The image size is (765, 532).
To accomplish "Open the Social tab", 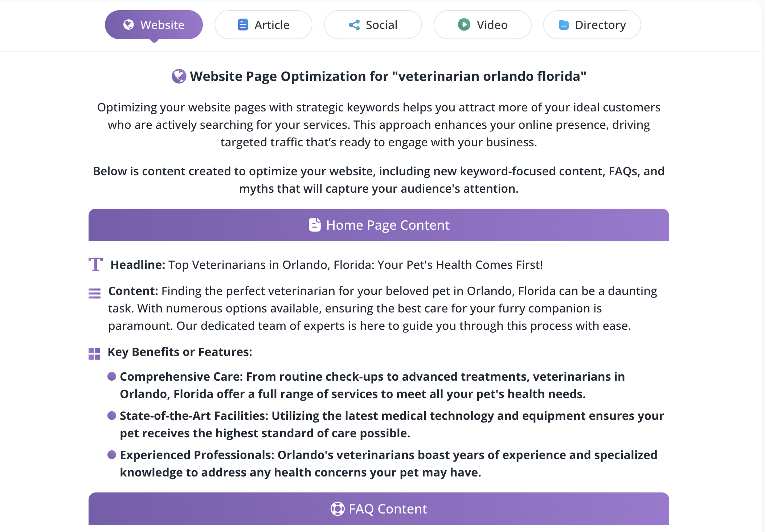I will 373,25.
